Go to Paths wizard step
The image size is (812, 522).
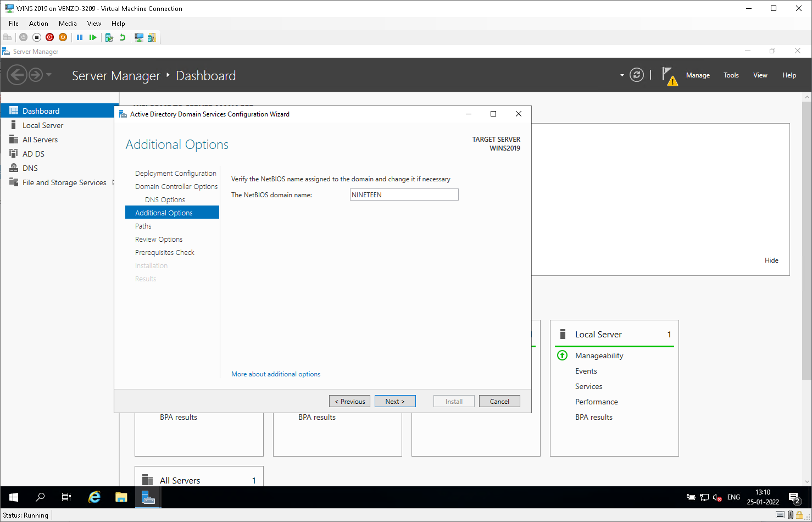143,226
